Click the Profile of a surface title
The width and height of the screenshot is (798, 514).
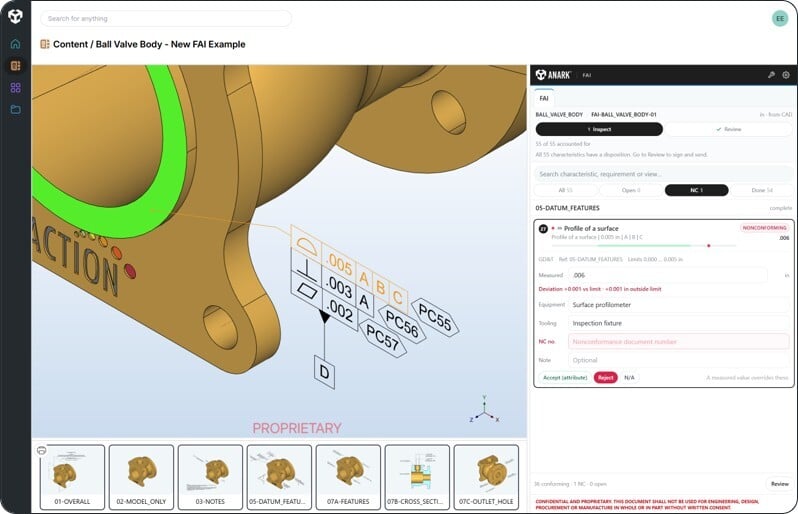click(591, 229)
